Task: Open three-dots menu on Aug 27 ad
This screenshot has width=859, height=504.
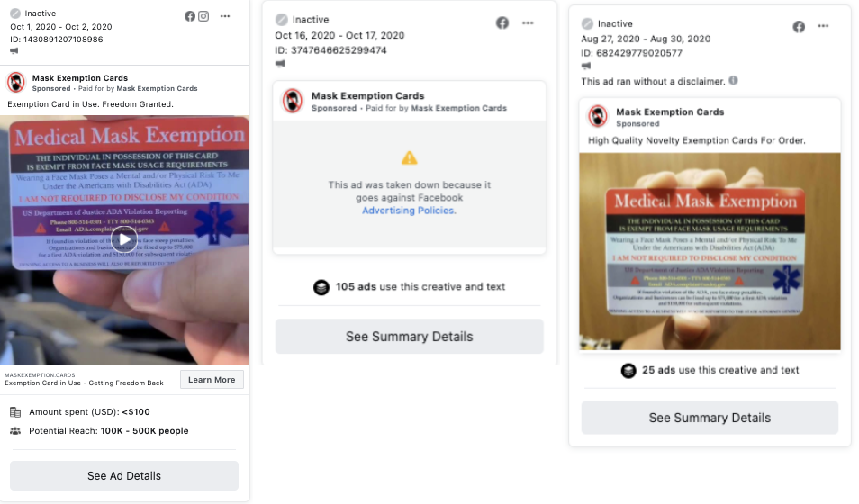Action: (x=823, y=26)
